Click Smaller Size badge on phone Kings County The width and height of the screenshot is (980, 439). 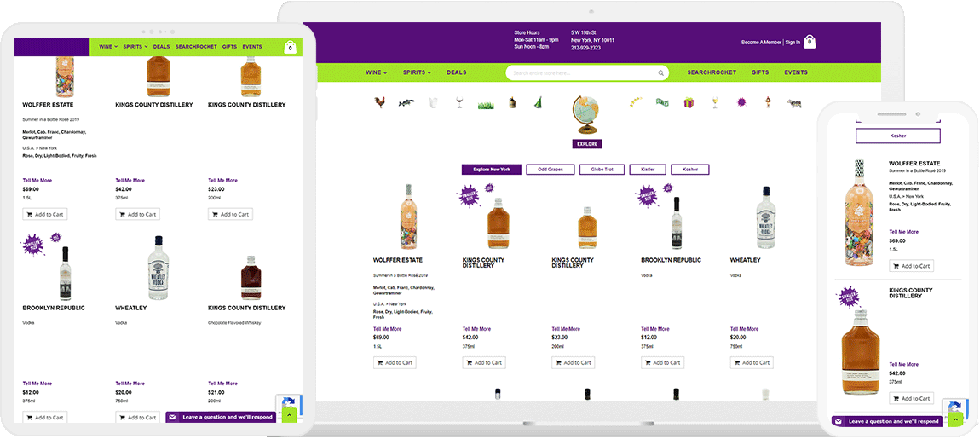tap(849, 296)
